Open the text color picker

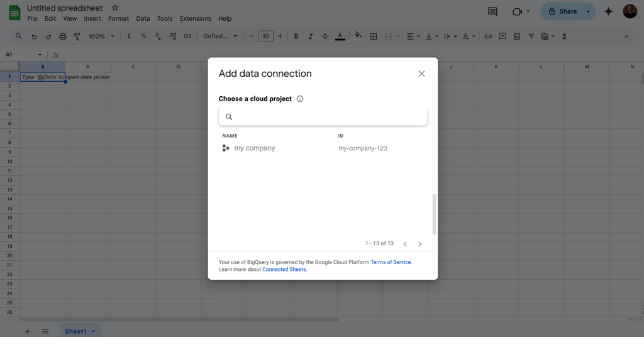click(x=340, y=36)
